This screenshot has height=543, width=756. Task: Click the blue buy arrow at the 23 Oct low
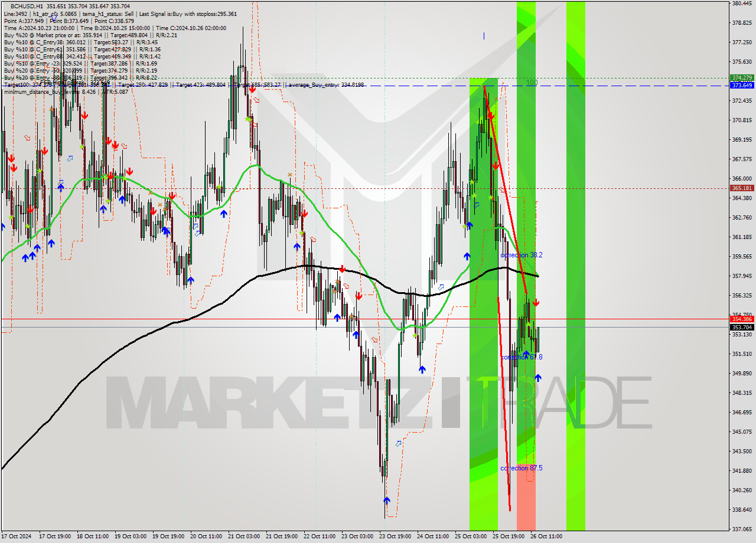pos(386,501)
